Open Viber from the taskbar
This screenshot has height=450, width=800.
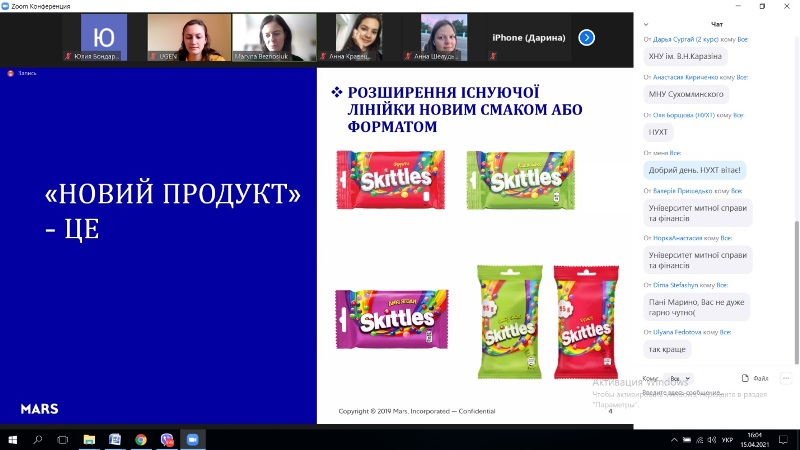[x=167, y=439]
